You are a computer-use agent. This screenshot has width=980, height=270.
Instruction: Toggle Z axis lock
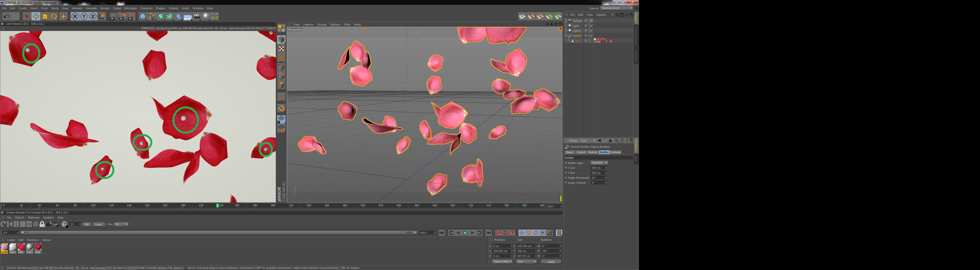(93, 16)
